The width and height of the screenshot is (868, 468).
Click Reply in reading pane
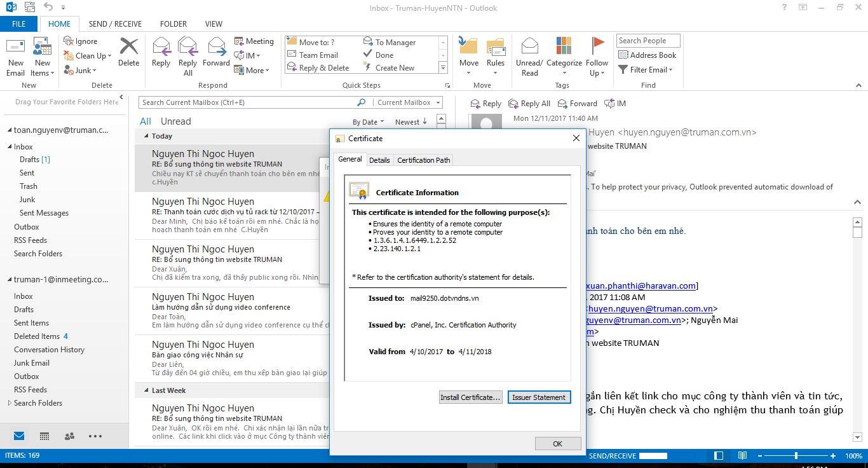click(486, 104)
